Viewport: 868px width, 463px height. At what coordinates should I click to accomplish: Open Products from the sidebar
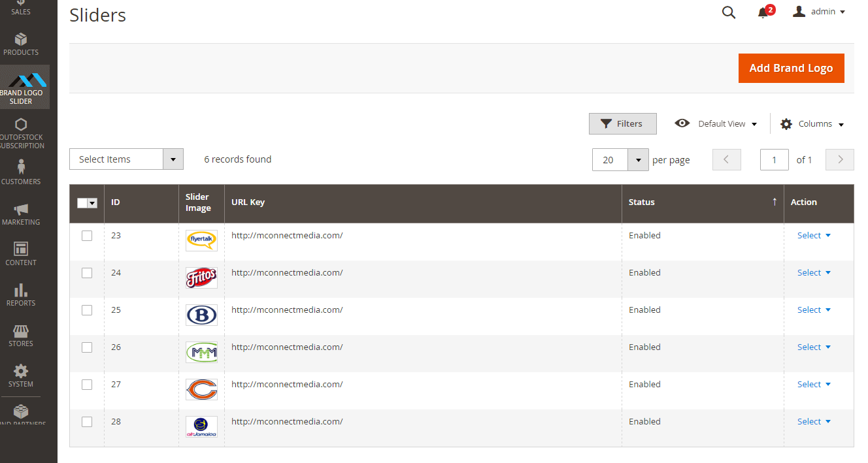click(x=21, y=44)
